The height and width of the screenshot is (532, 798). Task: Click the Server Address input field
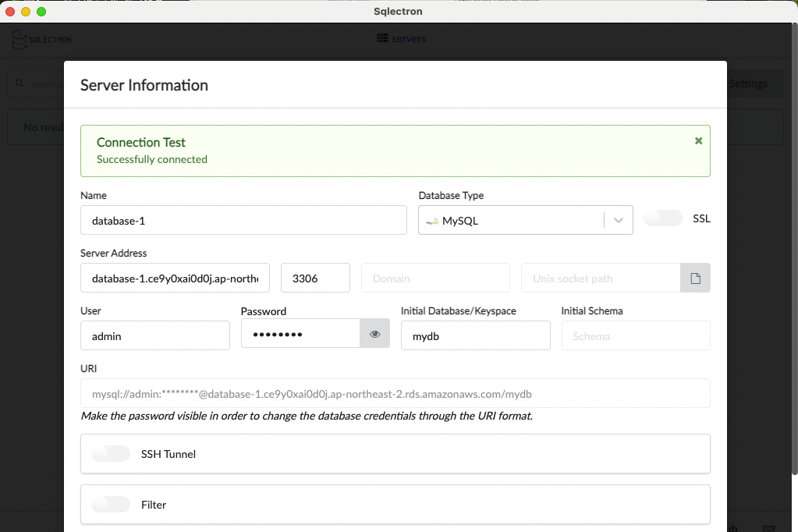[175, 278]
